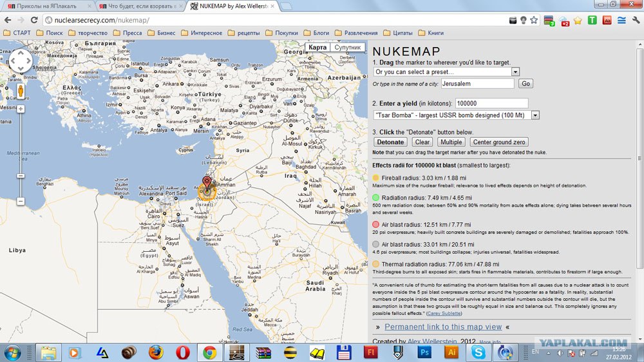Screen dimensions: 644x362
Task: Open Adobe Flash from the taskbar
Action: [370, 352]
